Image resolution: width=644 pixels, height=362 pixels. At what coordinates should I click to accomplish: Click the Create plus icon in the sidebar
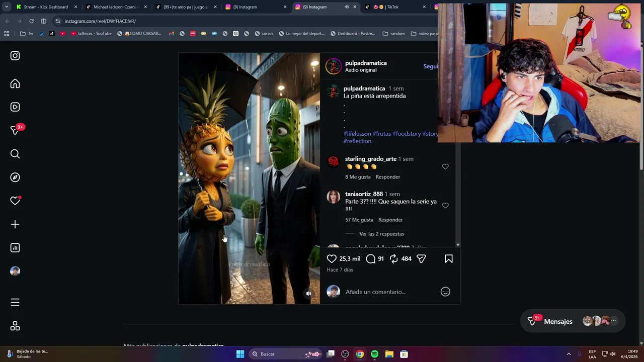15,224
